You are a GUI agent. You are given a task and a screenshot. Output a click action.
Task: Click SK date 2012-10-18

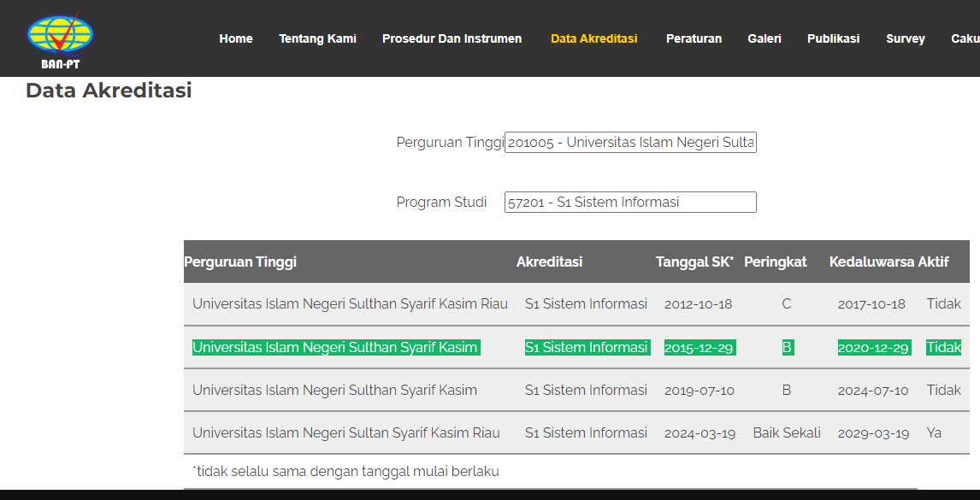(698, 304)
